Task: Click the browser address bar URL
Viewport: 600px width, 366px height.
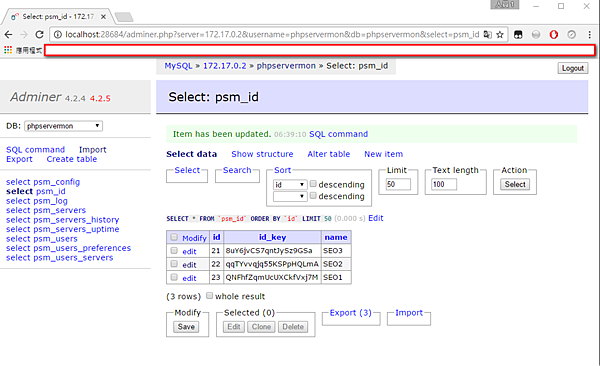Action: coord(272,34)
